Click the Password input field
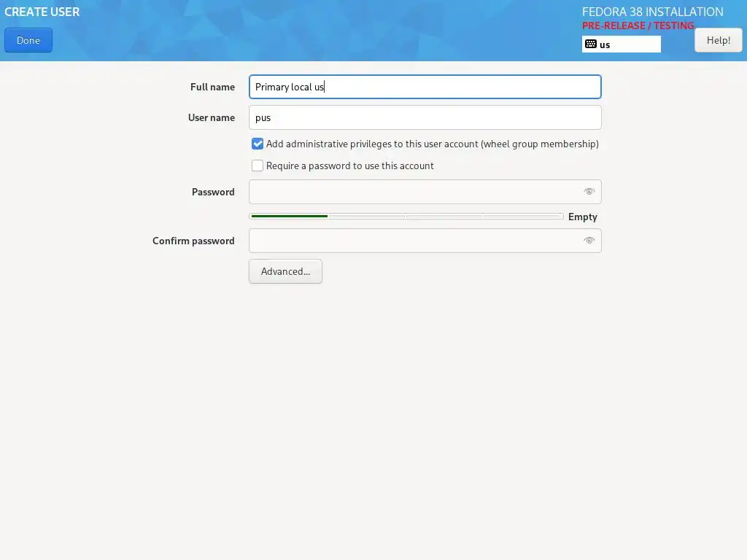747x560 pixels. (425, 192)
